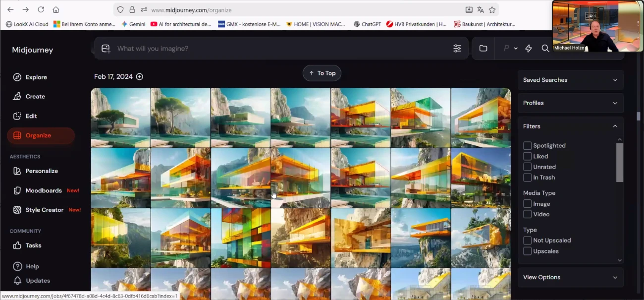Viewport: 644px width, 300px height.
Task: Open the Explore page in sidebar
Action: tap(36, 77)
